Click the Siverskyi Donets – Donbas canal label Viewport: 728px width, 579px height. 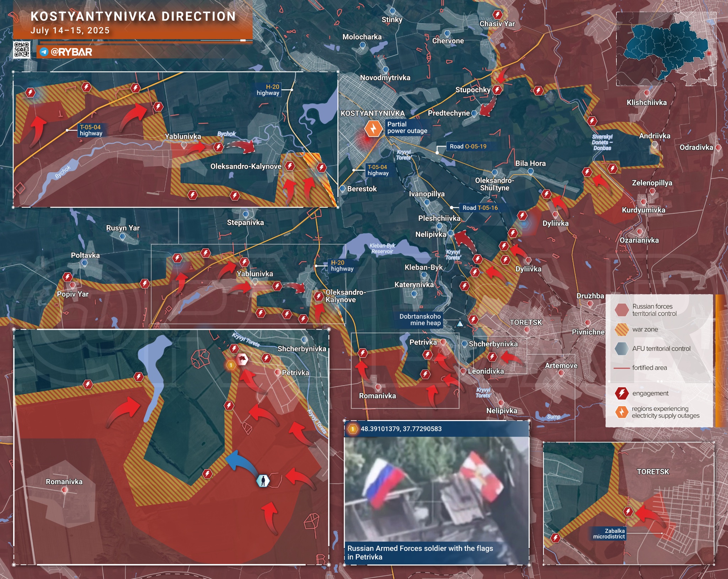pyautogui.click(x=602, y=142)
